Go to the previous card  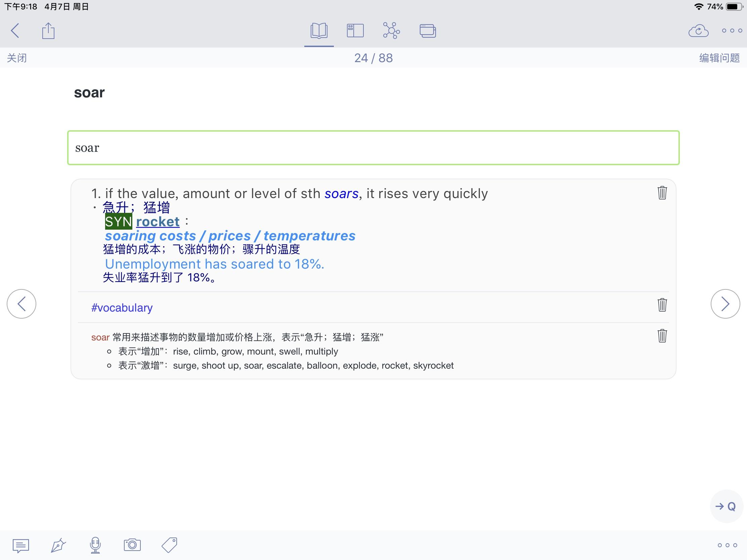point(21,304)
